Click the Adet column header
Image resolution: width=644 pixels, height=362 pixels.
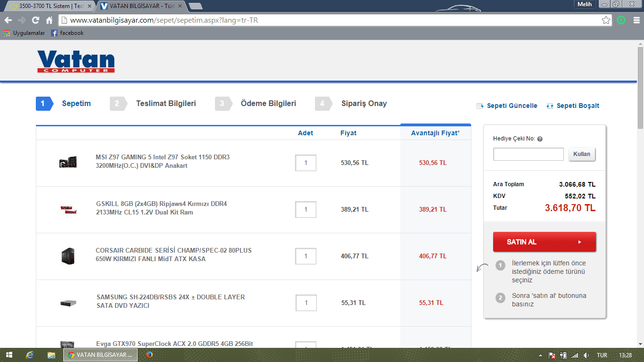(305, 133)
